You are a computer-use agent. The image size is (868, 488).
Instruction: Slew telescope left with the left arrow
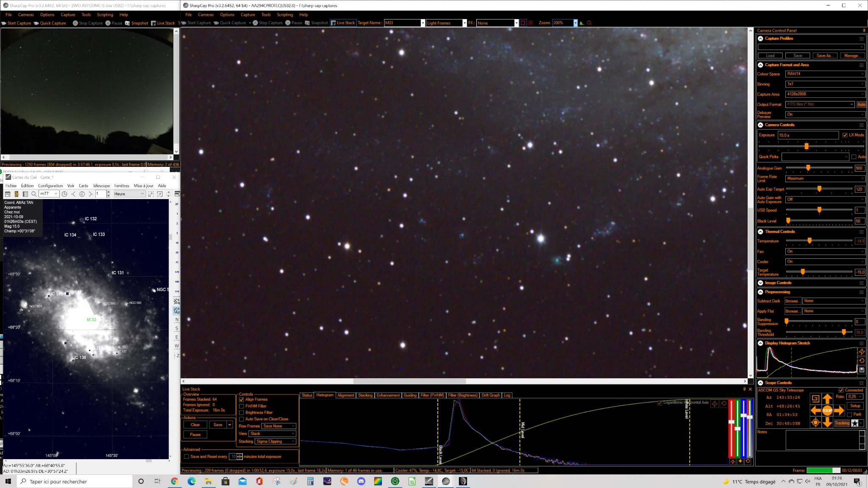(x=815, y=410)
